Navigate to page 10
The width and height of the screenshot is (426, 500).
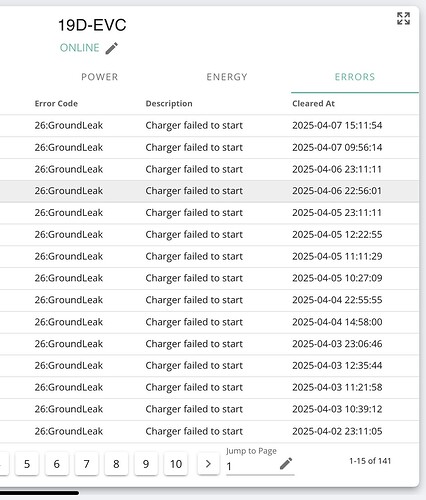point(176,464)
